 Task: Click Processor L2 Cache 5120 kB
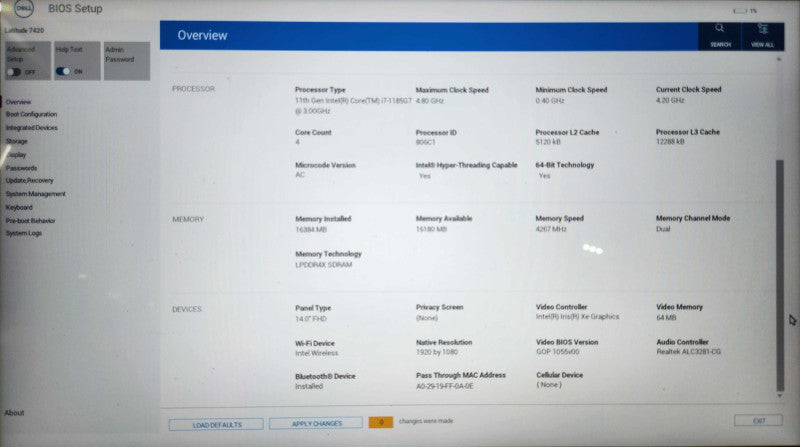(548, 142)
